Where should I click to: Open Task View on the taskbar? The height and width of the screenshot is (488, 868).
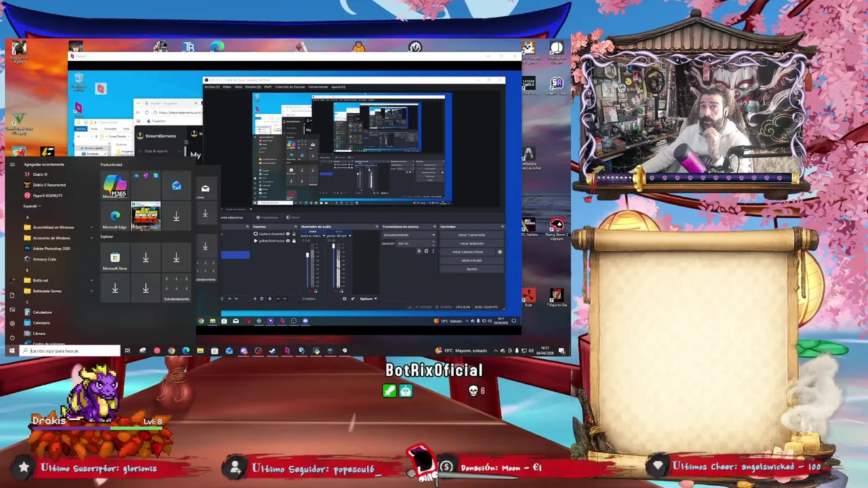click(127, 350)
